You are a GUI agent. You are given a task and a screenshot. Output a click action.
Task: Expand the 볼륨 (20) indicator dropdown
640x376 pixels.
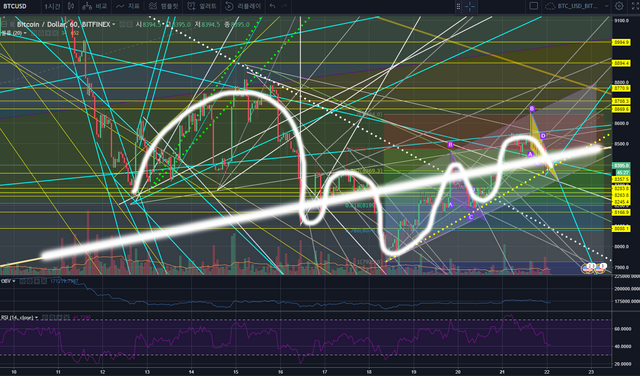coord(24,33)
